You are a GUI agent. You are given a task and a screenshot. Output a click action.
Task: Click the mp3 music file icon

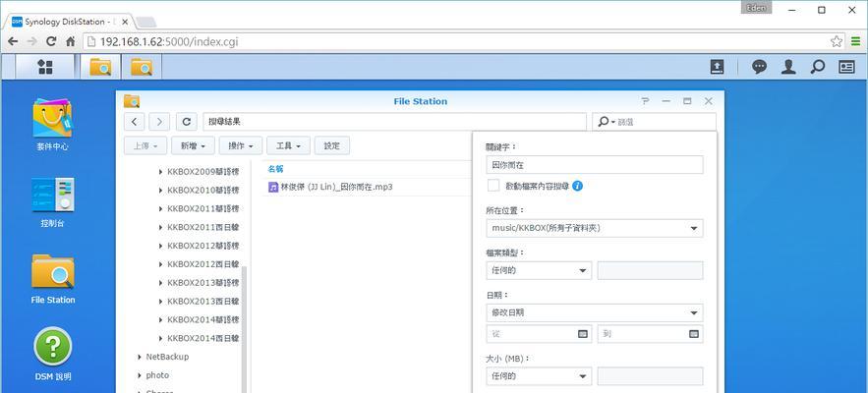click(273, 187)
